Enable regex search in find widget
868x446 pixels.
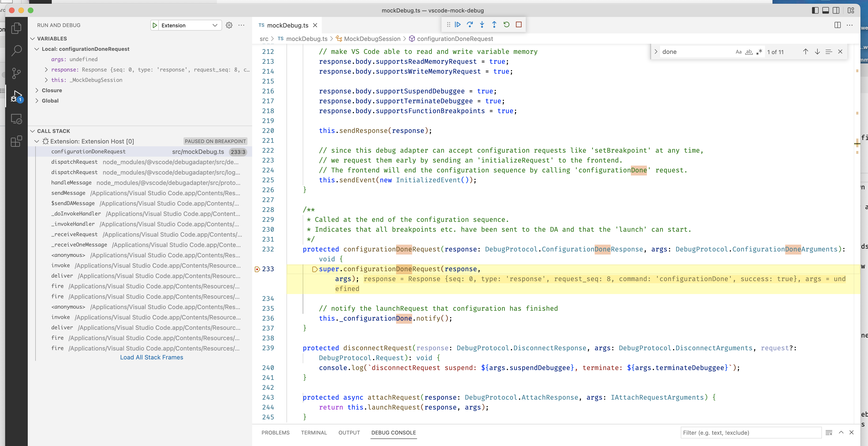point(759,52)
